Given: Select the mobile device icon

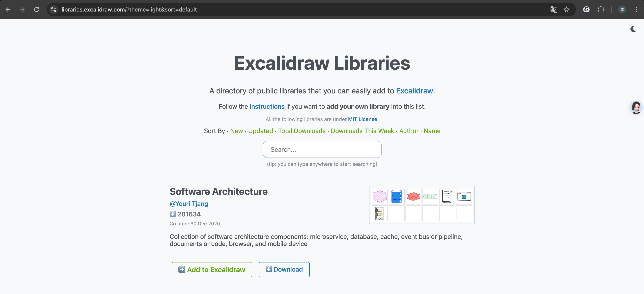Looking at the screenshot, I should 379,213.
